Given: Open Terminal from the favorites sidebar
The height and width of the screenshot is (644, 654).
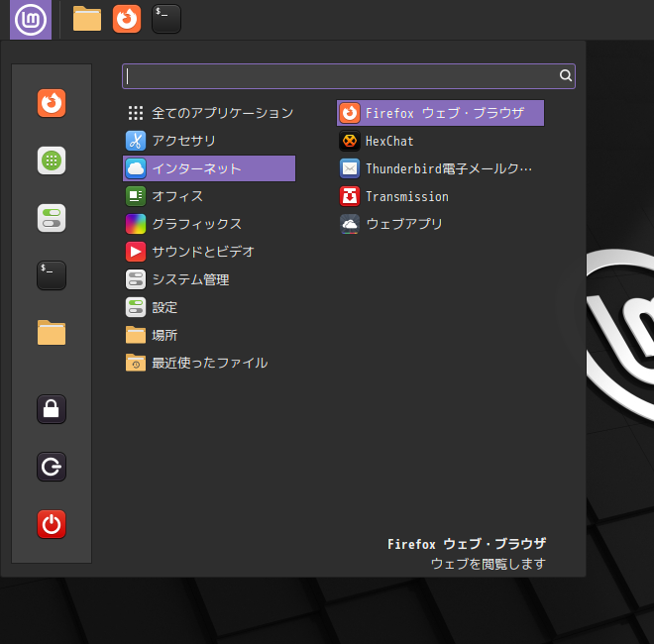Looking at the screenshot, I should coord(52,275).
